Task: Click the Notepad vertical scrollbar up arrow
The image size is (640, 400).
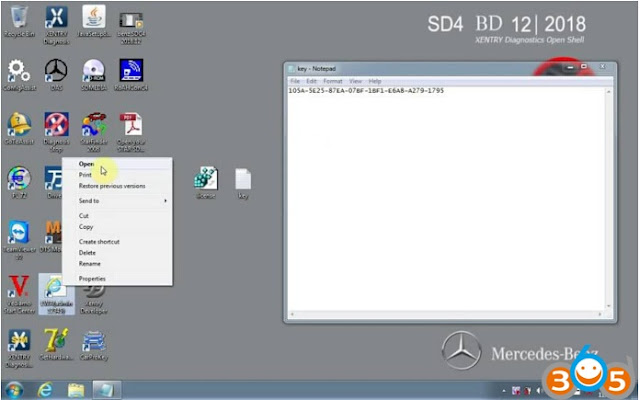Action: click(x=608, y=91)
